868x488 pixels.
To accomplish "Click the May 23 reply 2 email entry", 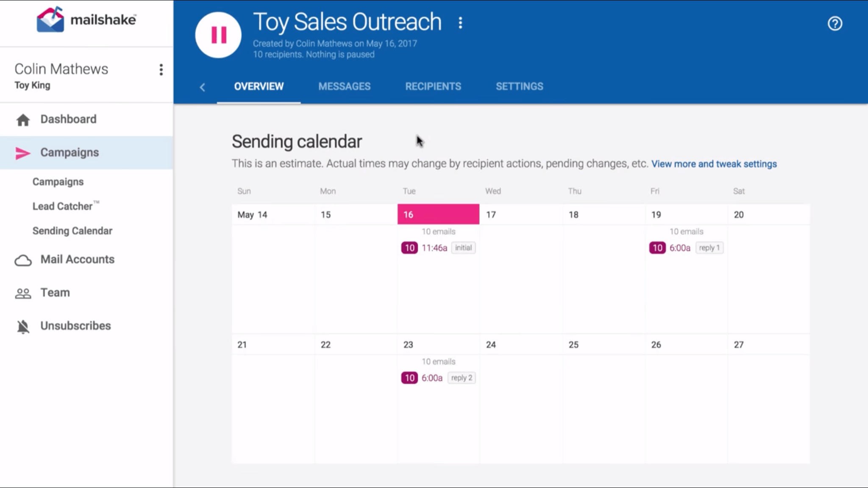I will (x=438, y=378).
